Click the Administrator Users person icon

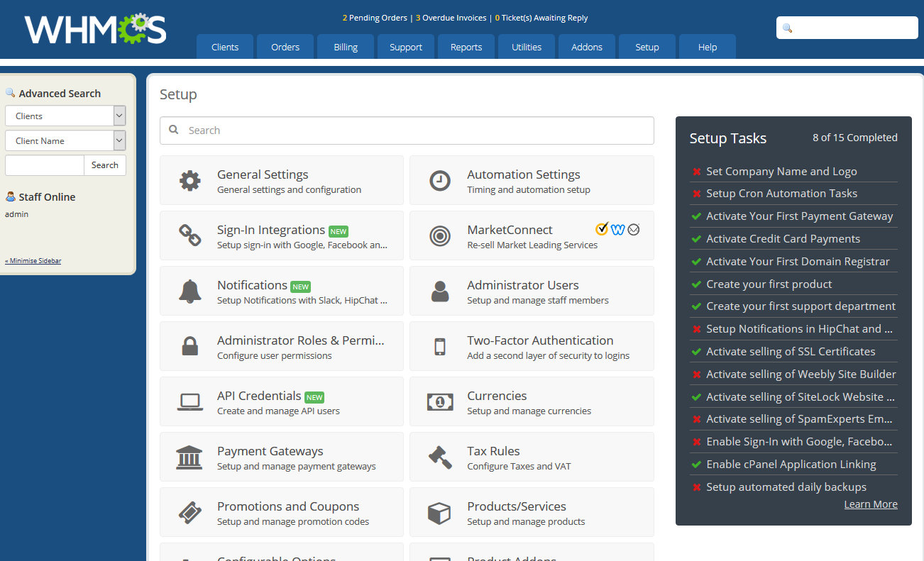click(440, 291)
